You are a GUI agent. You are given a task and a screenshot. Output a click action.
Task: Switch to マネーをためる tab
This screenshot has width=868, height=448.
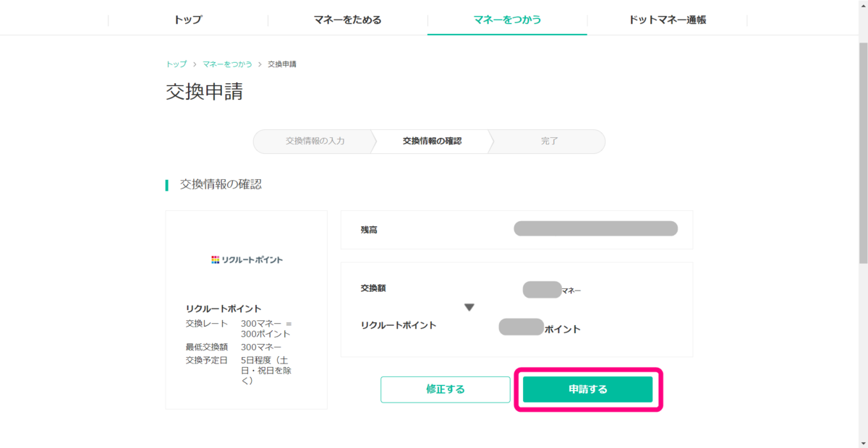coord(347,20)
